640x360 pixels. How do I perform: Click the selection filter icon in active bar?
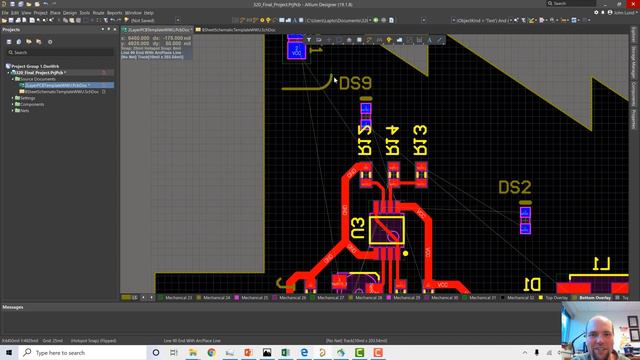click(x=309, y=40)
